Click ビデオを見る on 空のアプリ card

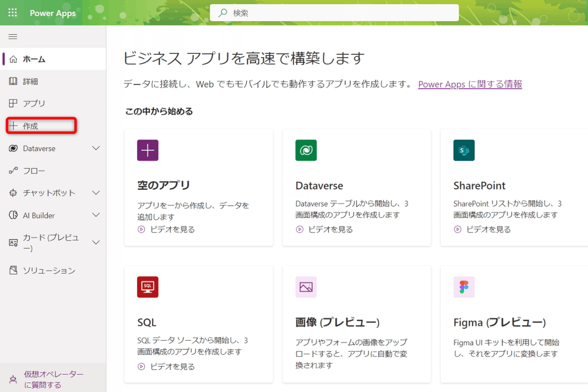[x=172, y=229]
